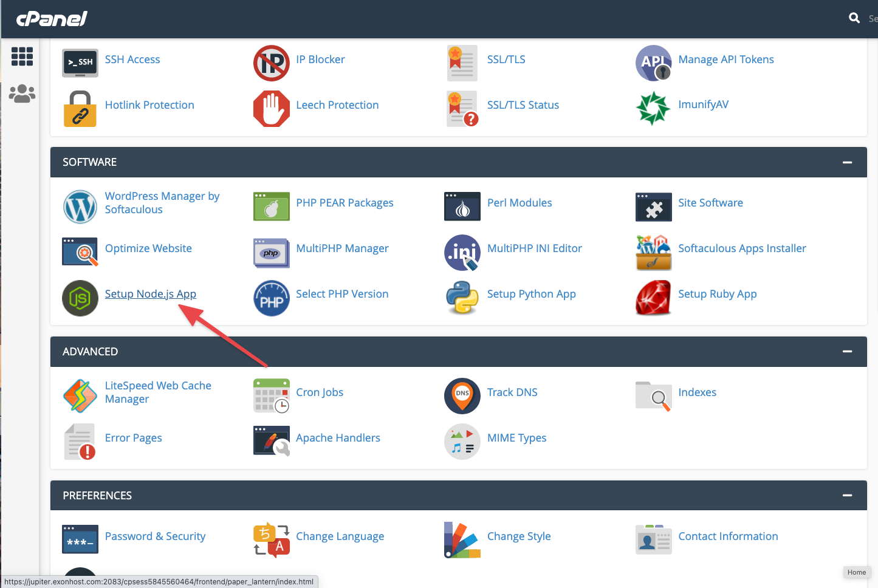Viewport: 878px width, 588px height.
Task: Open the sidebar grid home icon
Action: coord(22,56)
